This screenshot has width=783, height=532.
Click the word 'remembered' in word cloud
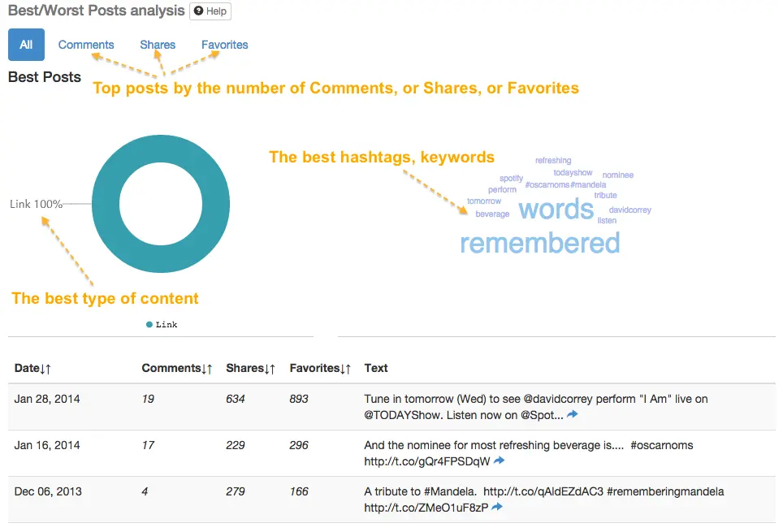click(x=539, y=243)
